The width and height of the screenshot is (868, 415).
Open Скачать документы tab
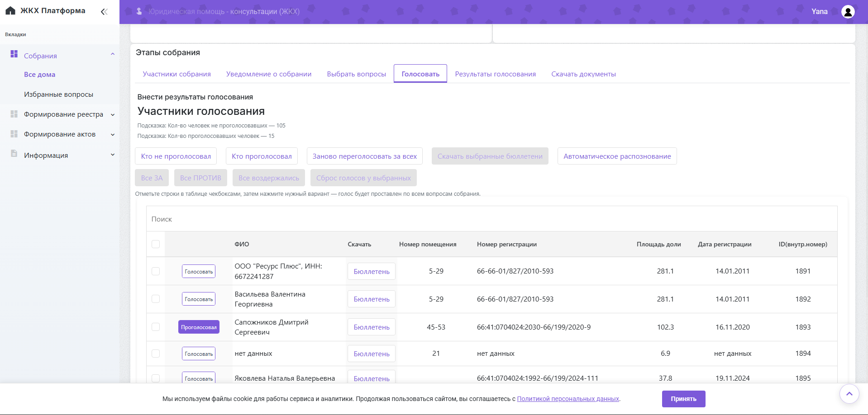coord(583,74)
